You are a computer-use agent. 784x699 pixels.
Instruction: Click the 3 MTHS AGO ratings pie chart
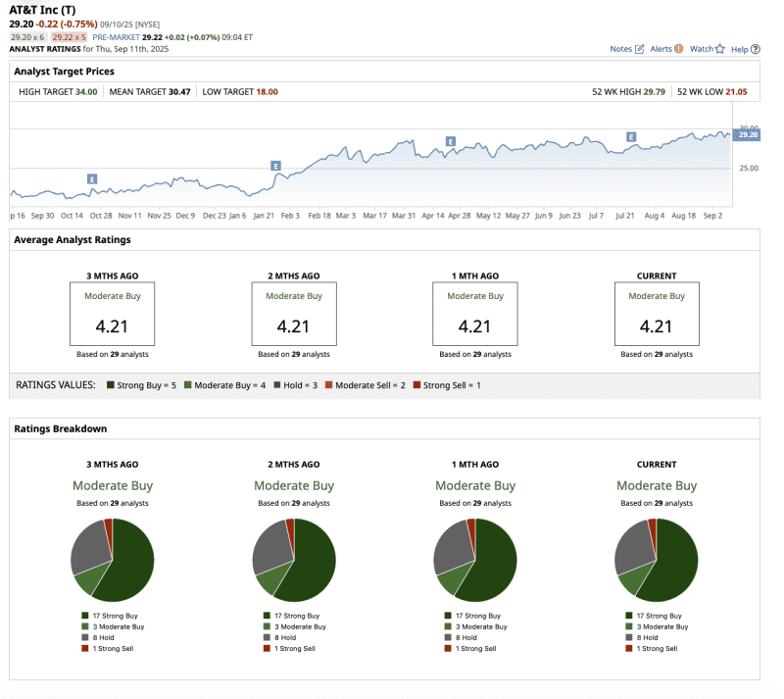112,560
